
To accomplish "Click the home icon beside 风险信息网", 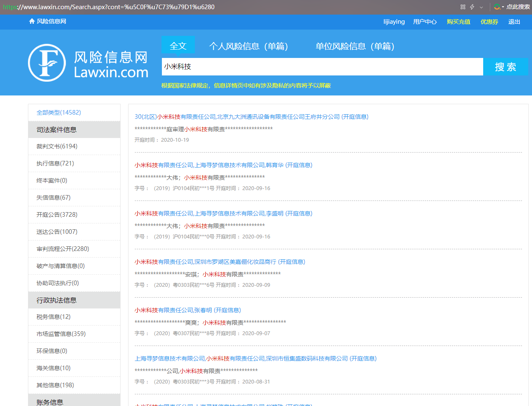I will coord(32,21).
